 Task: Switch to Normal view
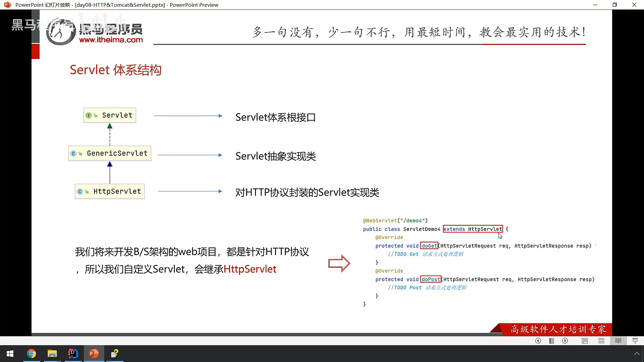585,341
